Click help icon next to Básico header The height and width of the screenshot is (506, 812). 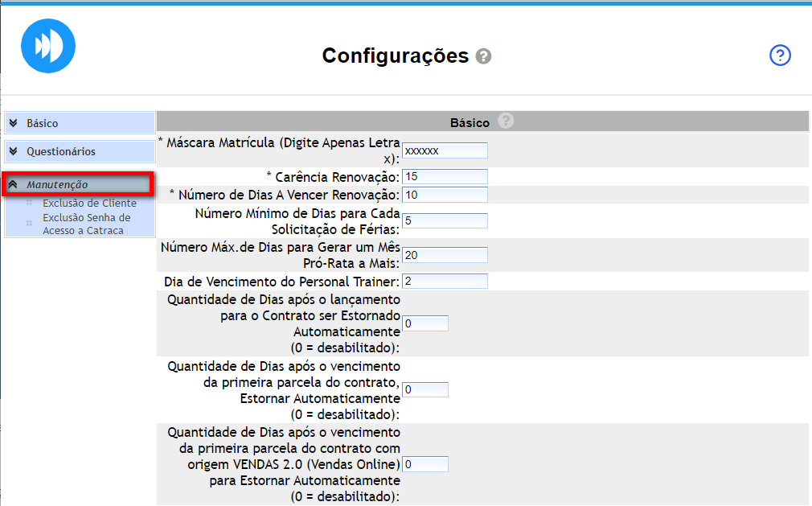(505, 121)
